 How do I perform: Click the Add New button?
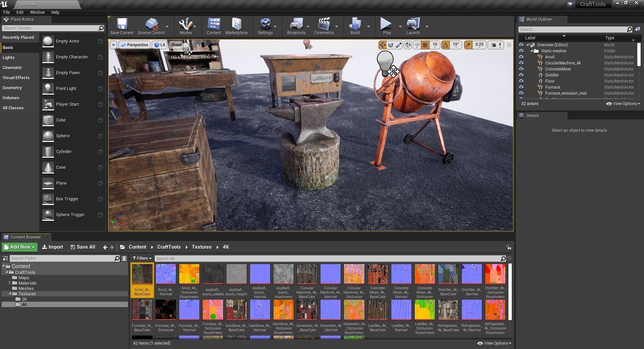[20, 247]
